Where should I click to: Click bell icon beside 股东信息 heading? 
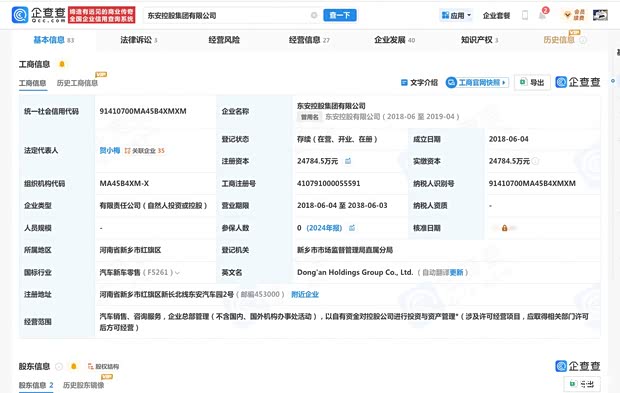pyautogui.click(x=74, y=367)
